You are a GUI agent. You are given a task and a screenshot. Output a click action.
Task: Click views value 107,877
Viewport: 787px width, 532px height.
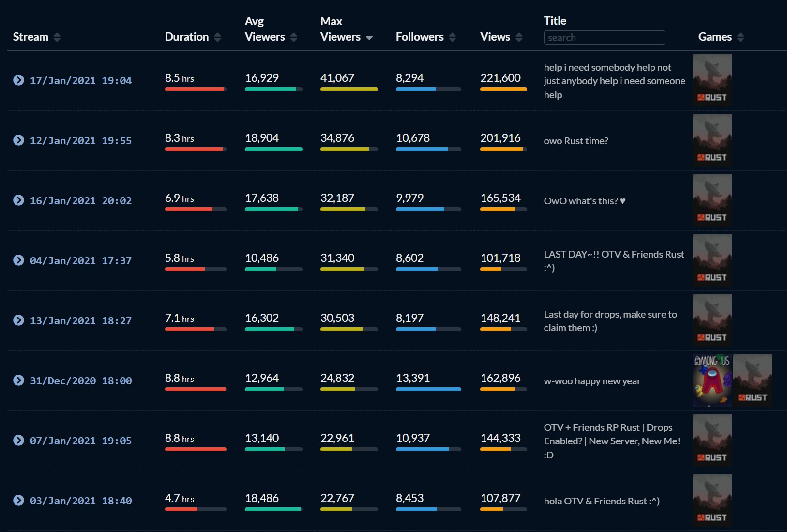coord(500,498)
